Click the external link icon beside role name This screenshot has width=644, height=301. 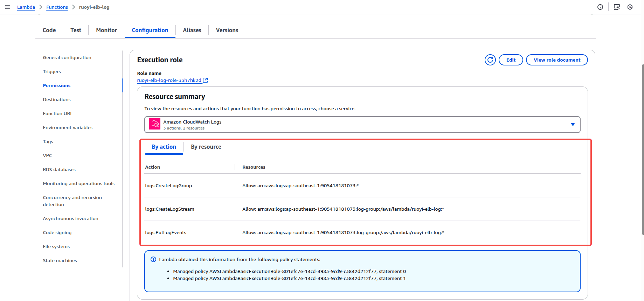(x=206, y=80)
